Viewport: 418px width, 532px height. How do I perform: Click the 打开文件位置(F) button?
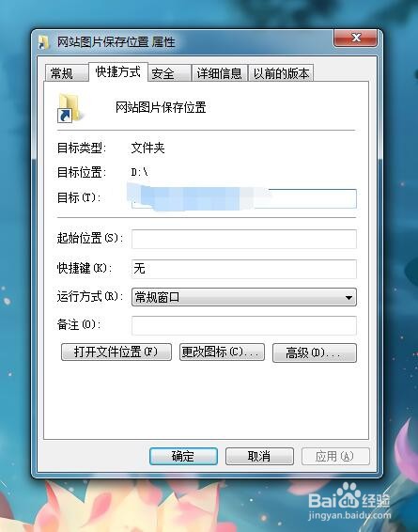pyautogui.click(x=116, y=352)
